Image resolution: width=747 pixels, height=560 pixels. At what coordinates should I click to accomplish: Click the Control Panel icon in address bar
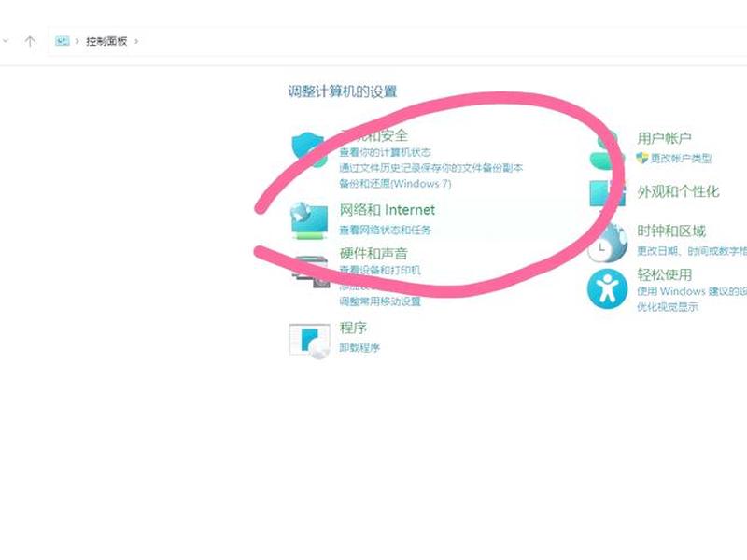tap(62, 41)
